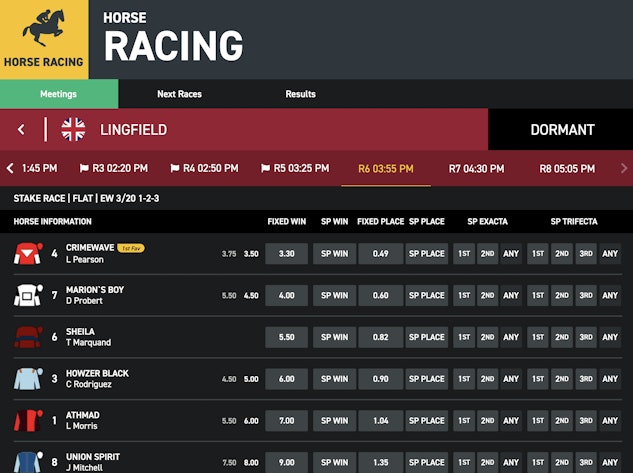633x473 pixels.
Task: Click Union Spirit's blue jockey silk icon
Action: tap(26, 461)
